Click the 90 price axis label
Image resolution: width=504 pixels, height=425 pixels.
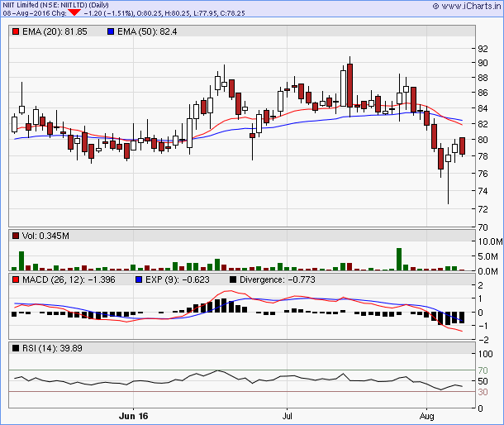pos(483,63)
